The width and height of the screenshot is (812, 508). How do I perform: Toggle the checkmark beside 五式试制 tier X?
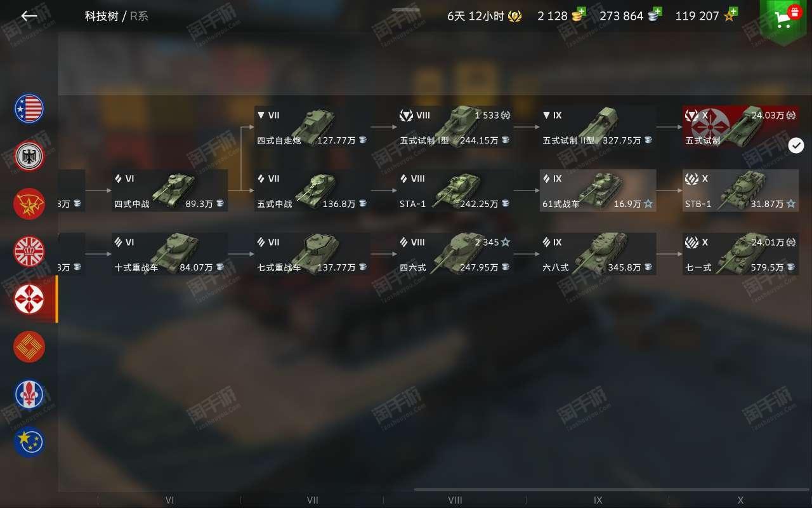point(796,145)
